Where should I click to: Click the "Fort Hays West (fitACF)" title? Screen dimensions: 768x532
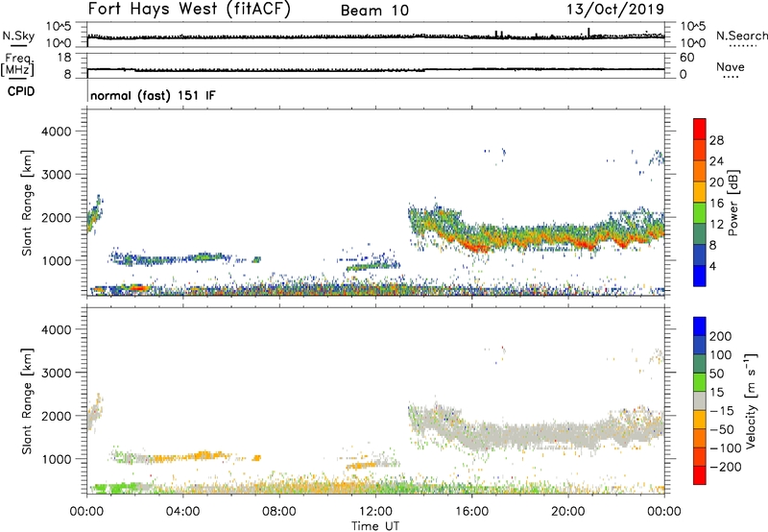pyautogui.click(x=189, y=9)
